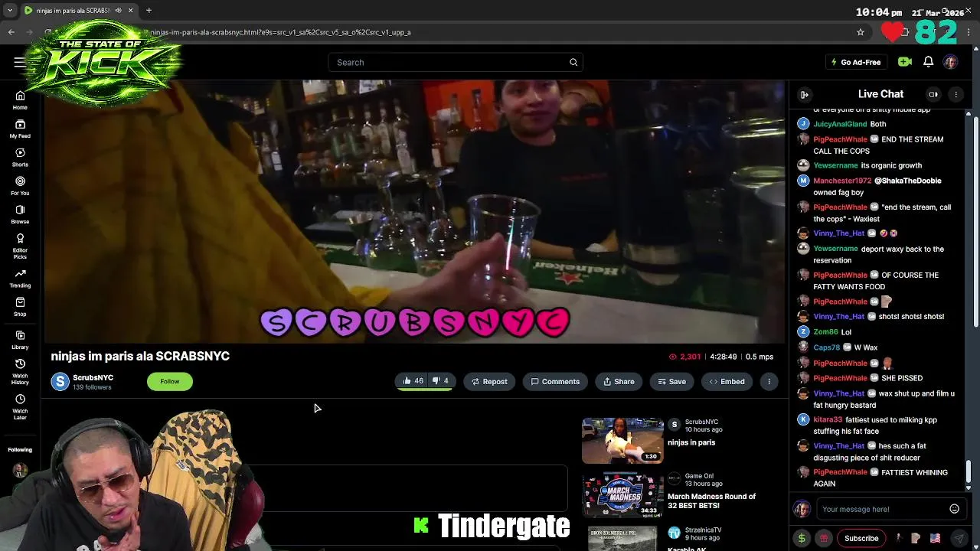Share this video
The image size is (980, 551).
(619, 381)
